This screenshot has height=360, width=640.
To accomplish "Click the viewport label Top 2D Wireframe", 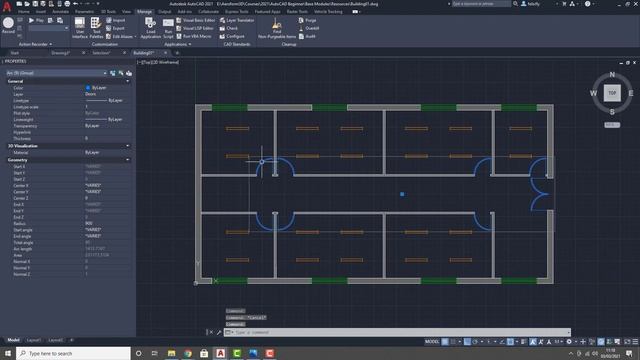I will [x=159, y=62].
